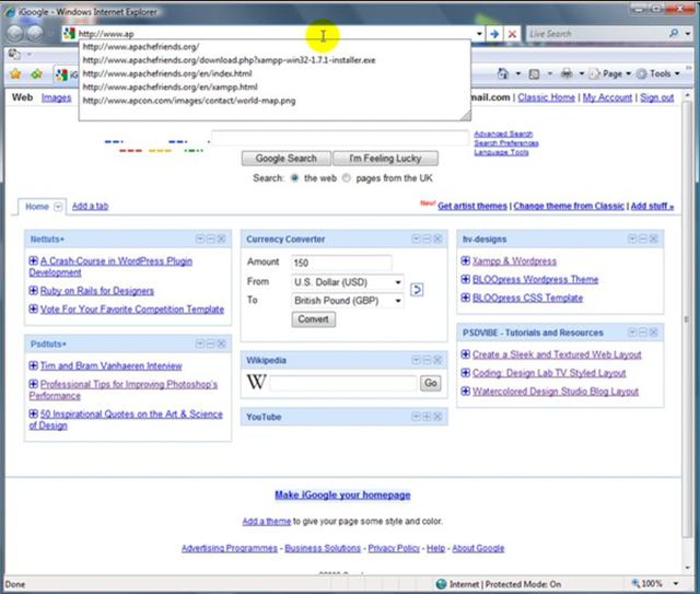Expand the plus icon beside Coding: Design Lab TV
Screen dimensions: 700x594
465,373
